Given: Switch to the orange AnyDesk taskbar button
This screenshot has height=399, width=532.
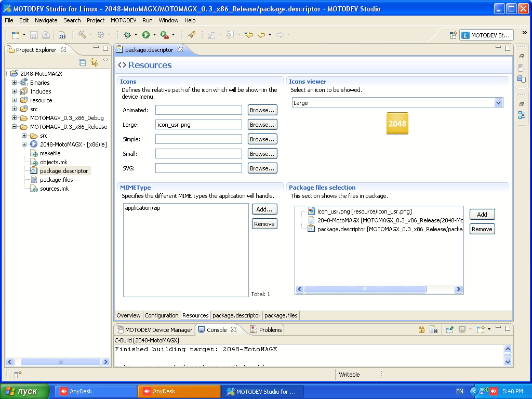Looking at the screenshot, I should pyautogui.click(x=179, y=392).
